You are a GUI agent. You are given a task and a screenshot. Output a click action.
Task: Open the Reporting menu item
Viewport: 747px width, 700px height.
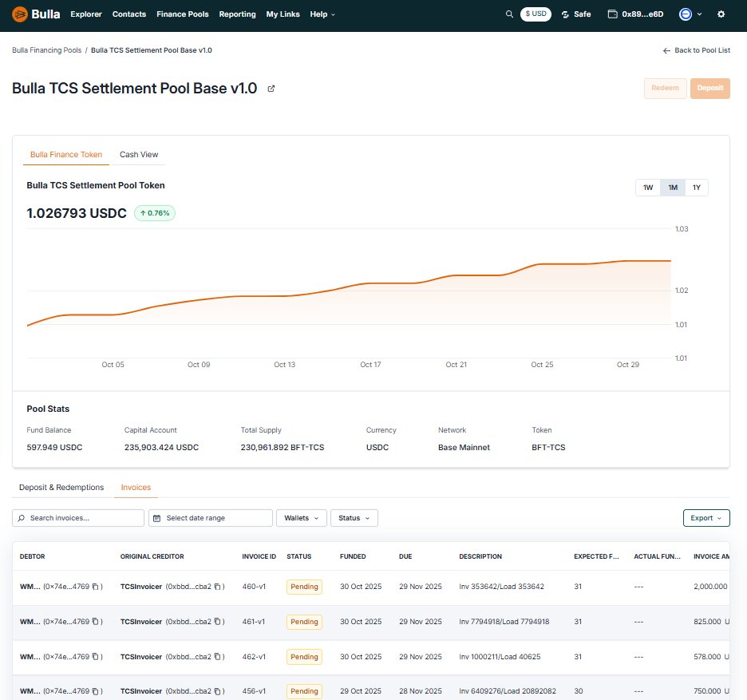click(x=237, y=14)
